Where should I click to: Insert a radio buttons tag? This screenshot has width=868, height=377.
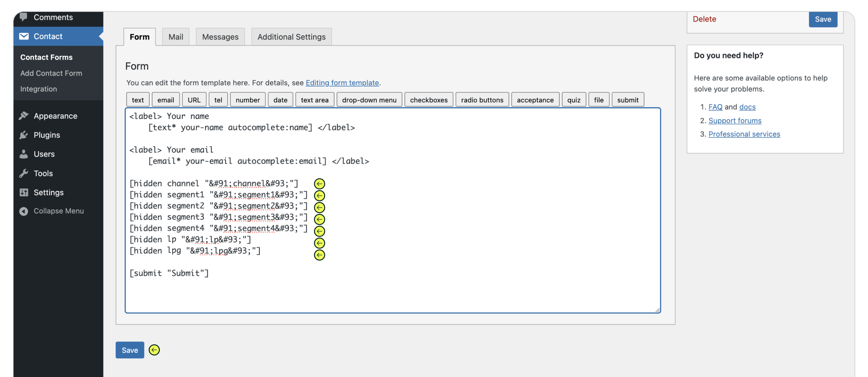(482, 100)
